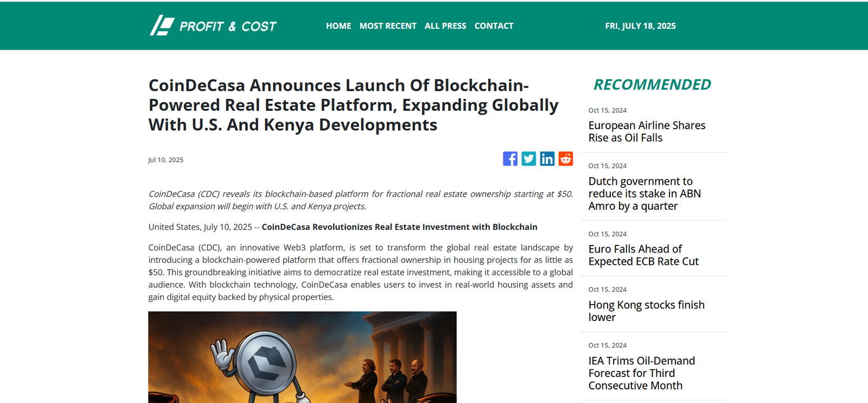Click the CoinDeCasa article headline

pyautogui.click(x=353, y=105)
